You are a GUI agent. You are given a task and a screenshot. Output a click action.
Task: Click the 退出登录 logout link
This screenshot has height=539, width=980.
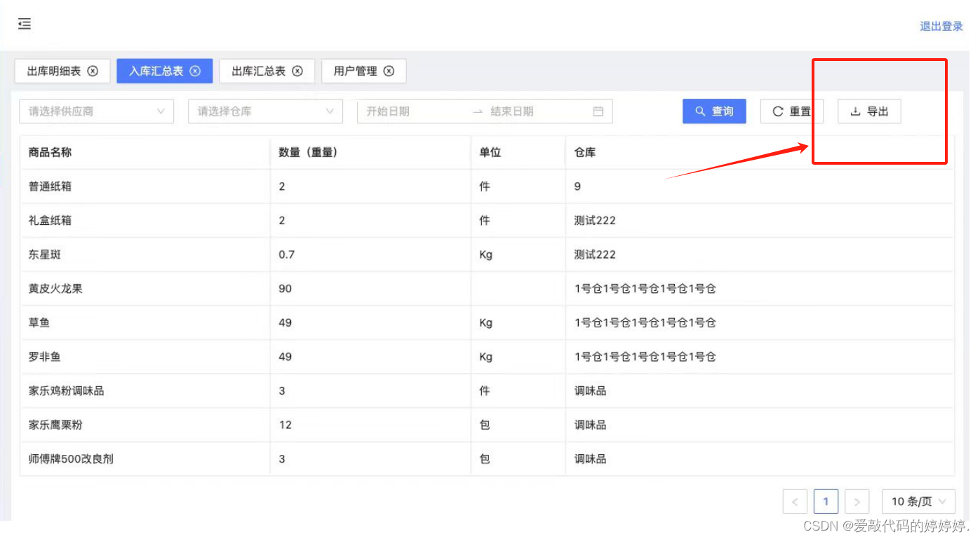(x=941, y=26)
